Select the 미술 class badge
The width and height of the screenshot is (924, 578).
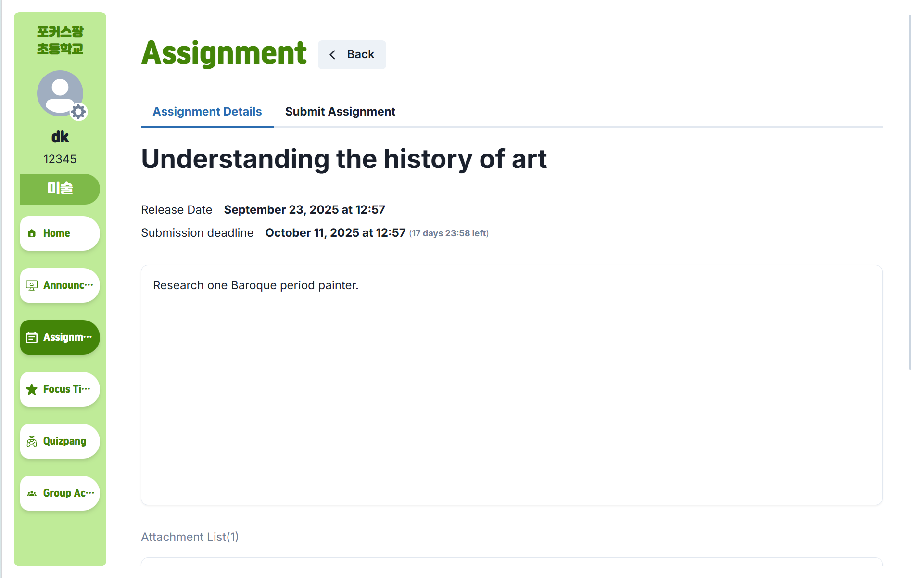coord(60,189)
